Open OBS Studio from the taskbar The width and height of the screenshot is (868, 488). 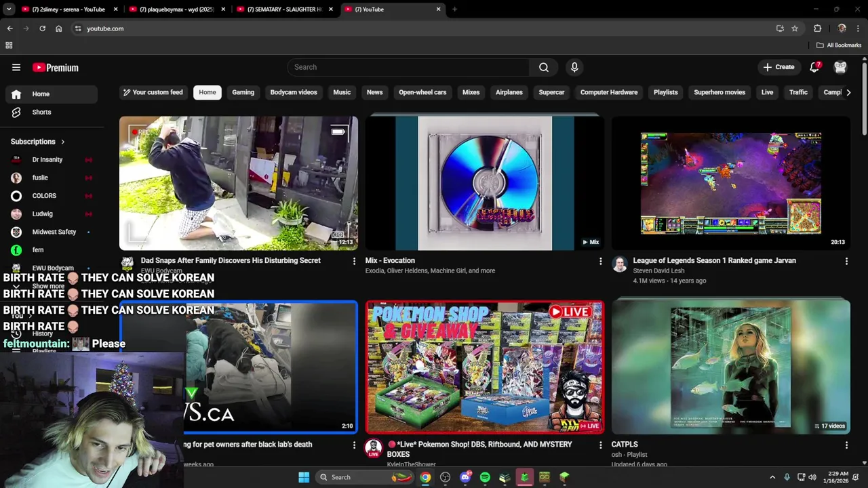click(x=445, y=477)
